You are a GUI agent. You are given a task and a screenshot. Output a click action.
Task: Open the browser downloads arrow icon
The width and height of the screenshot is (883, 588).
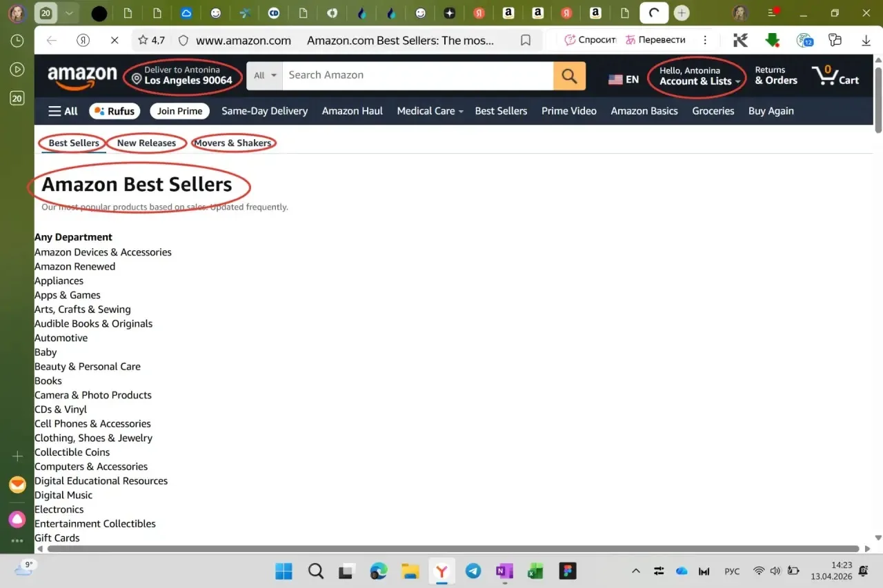(866, 41)
